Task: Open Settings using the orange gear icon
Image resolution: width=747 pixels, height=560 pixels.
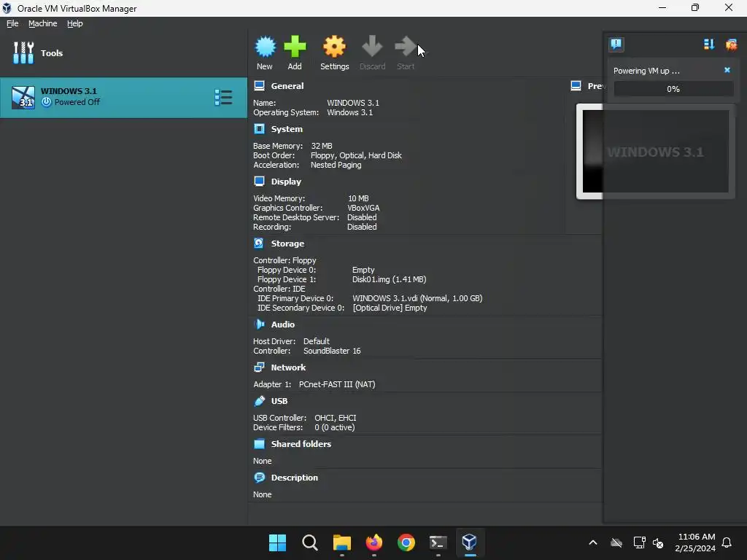Action: [334, 47]
